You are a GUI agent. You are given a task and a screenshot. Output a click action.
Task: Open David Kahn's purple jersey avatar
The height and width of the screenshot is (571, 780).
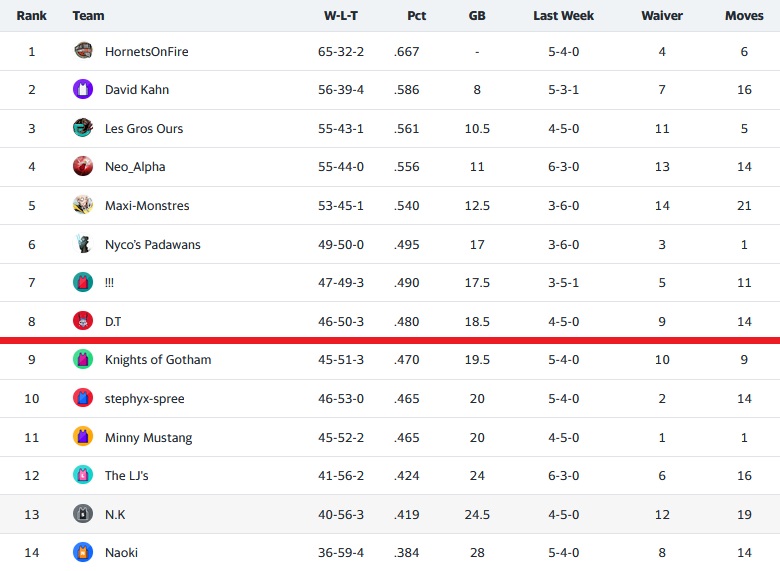coord(83,90)
